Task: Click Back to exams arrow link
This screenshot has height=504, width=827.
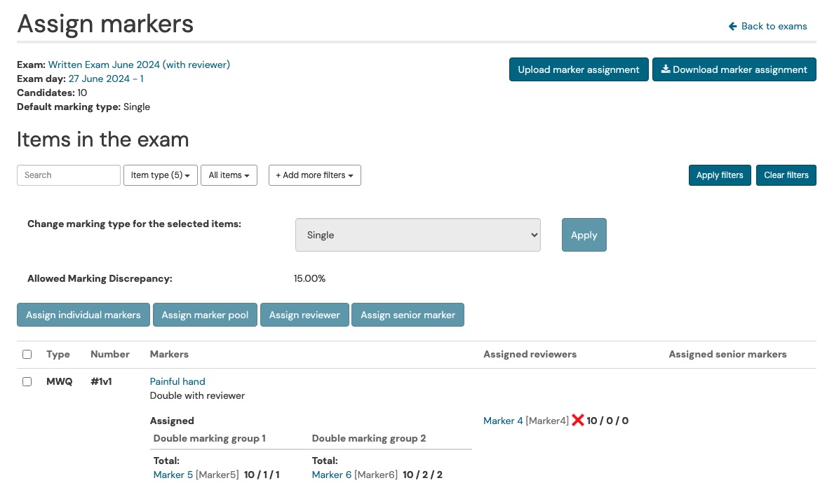Action: click(768, 26)
